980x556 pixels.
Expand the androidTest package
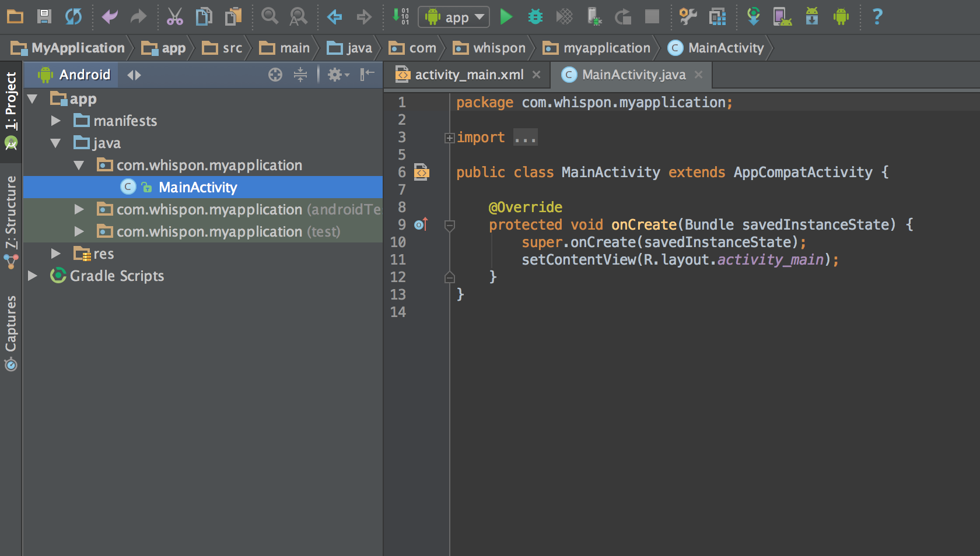click(x=79, y=209)
